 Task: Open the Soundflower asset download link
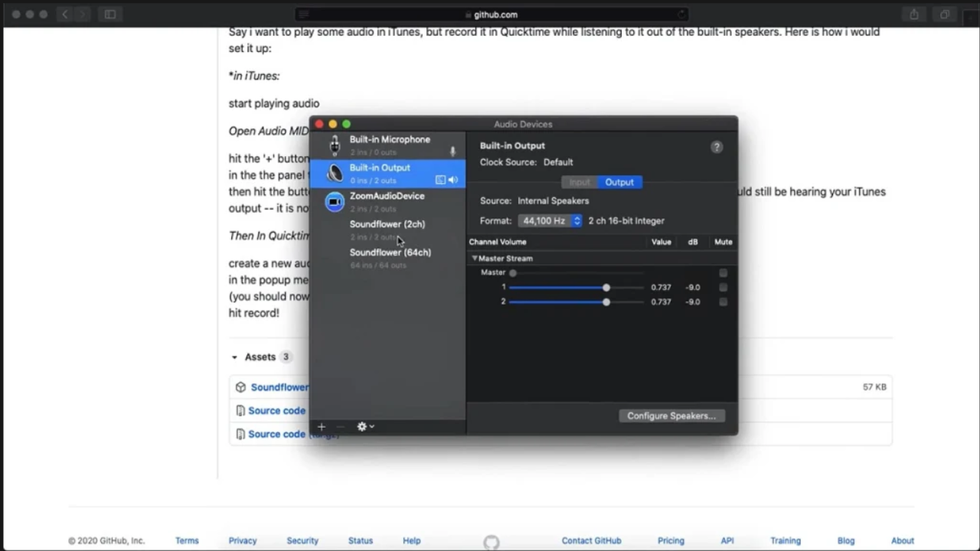pyautogui.click(x=280, y=387)
